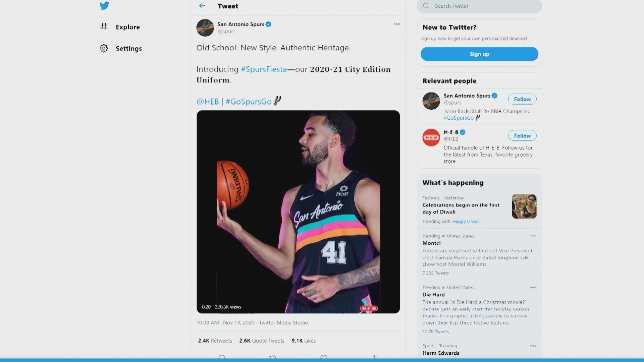Follow the H-E-B account
The height and width of the screenshot is (362, 644).
click(522, 136)
